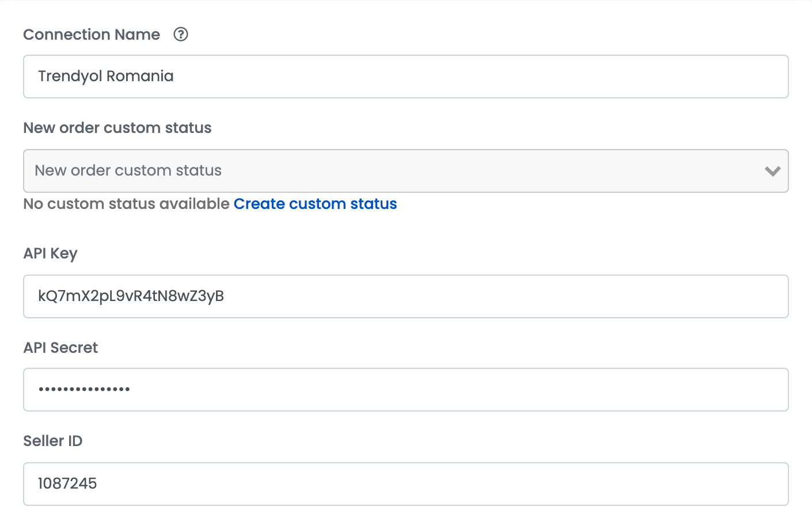Screen dimensions: 812x518
Task: Click into the API Key field
Action: 405,296
